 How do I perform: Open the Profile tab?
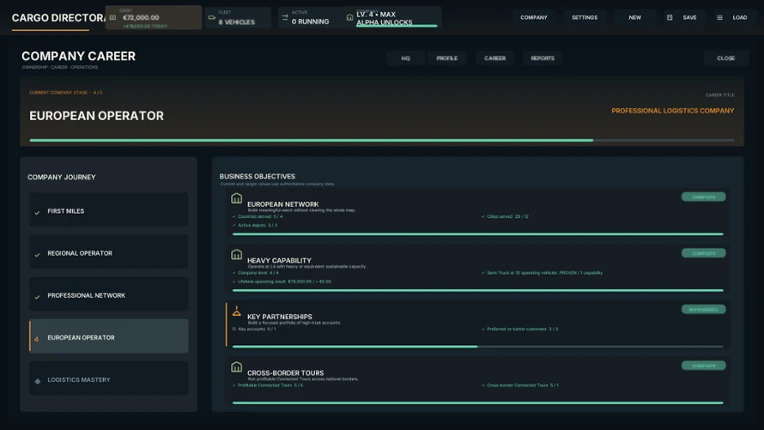click(447, 58)
